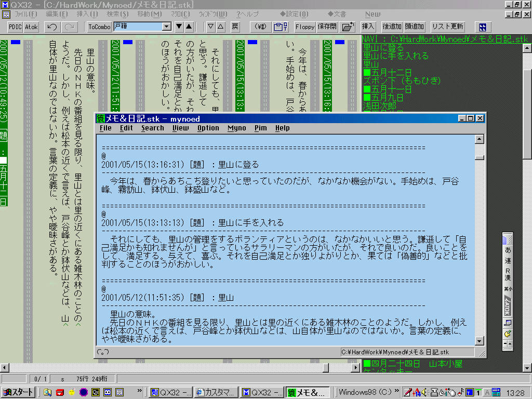The height and width of the screenshot is (399, 532).
Task: Open the Search menu in mynoed window
Action: (152, 128)
